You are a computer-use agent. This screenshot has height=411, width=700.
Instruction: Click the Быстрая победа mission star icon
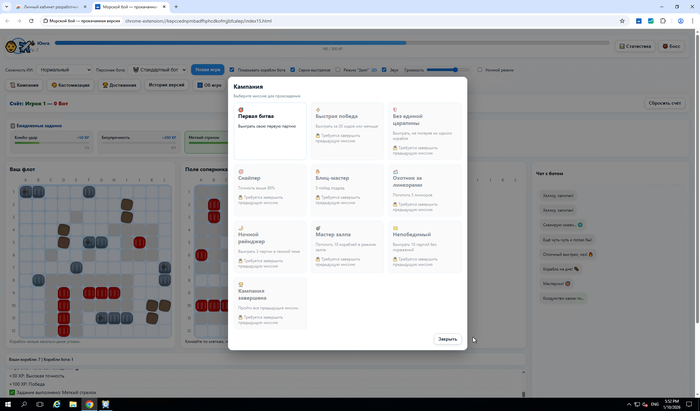(318, 109)
